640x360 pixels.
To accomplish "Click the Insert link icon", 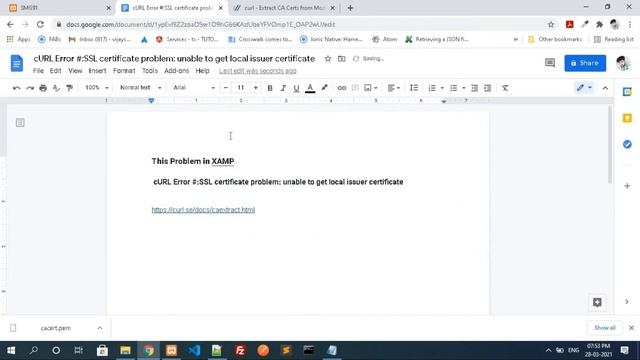I will [x=342, y=88].
